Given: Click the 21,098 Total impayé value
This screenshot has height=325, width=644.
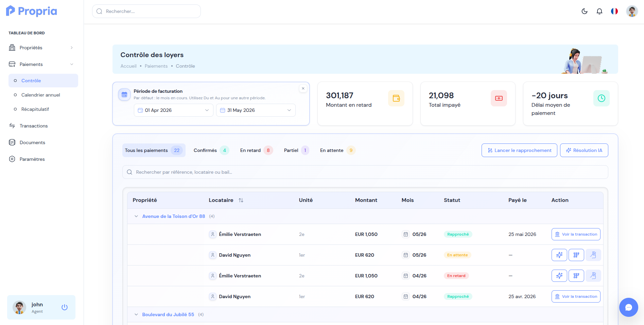Looking at the screenshot, I should pyautogui.click(x=441, y=96).
